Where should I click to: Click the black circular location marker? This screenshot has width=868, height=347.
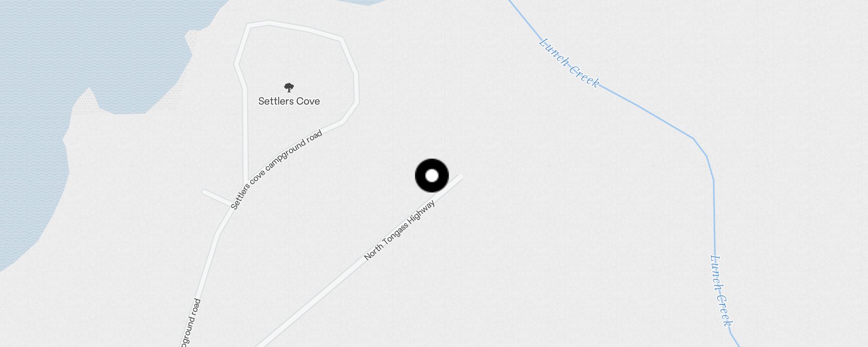tap(432, 176)
